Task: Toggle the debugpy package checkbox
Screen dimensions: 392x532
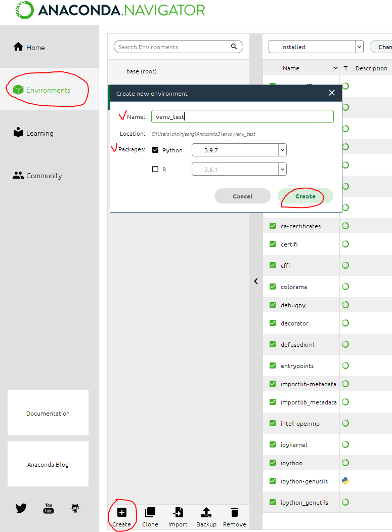Action: coord(273,305)
